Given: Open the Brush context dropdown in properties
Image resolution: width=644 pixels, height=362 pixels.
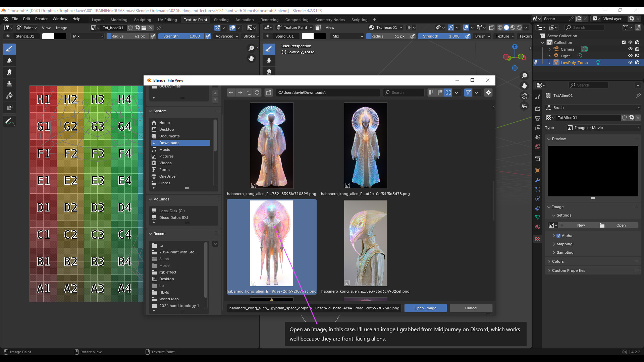Looking at the screenshot, I should click(x=593, y=108).
